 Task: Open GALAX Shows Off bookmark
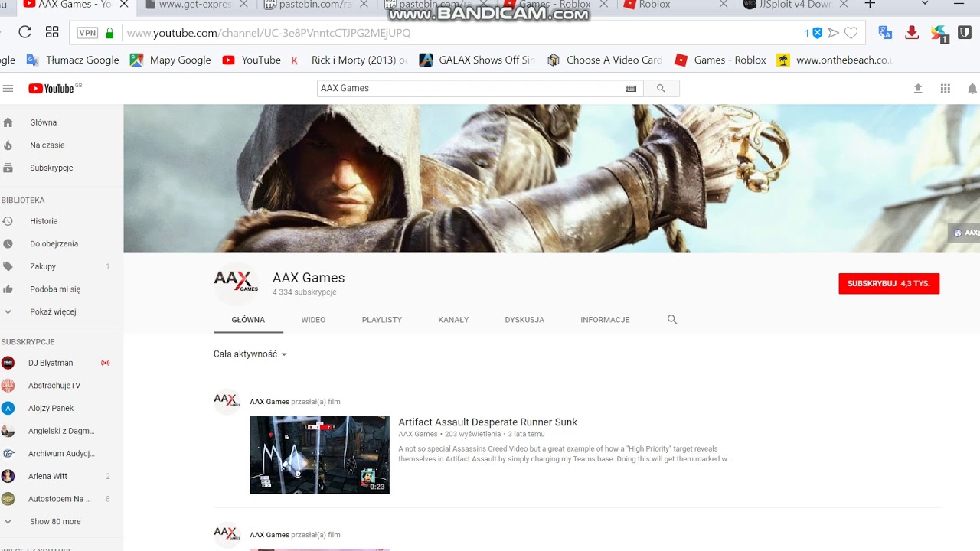point(477,60)
